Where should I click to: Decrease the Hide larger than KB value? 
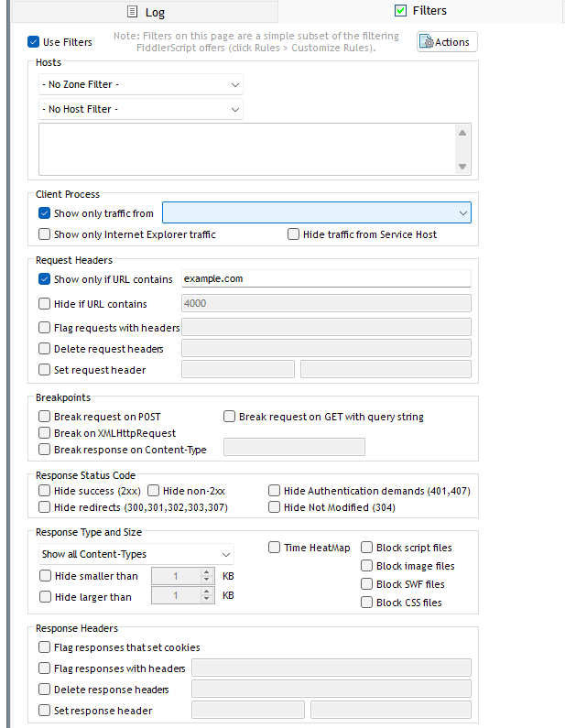(206, 601)
